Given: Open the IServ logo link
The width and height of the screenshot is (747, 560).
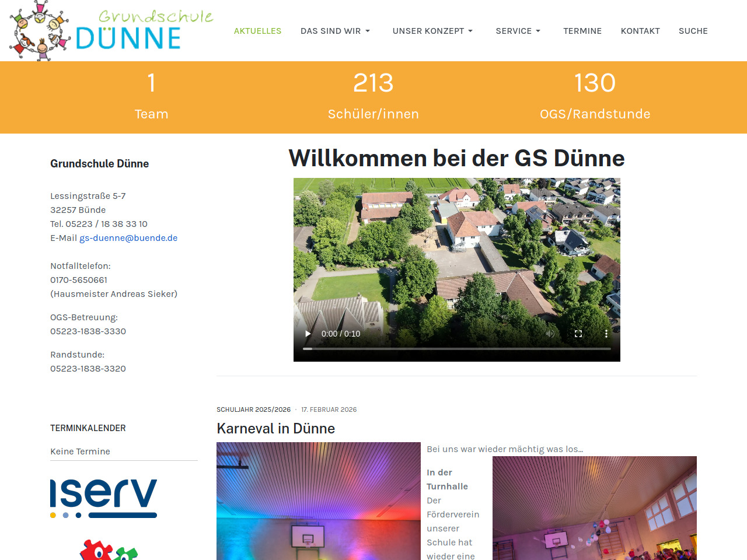Looking at the screenshot, I should click(103, 498).
